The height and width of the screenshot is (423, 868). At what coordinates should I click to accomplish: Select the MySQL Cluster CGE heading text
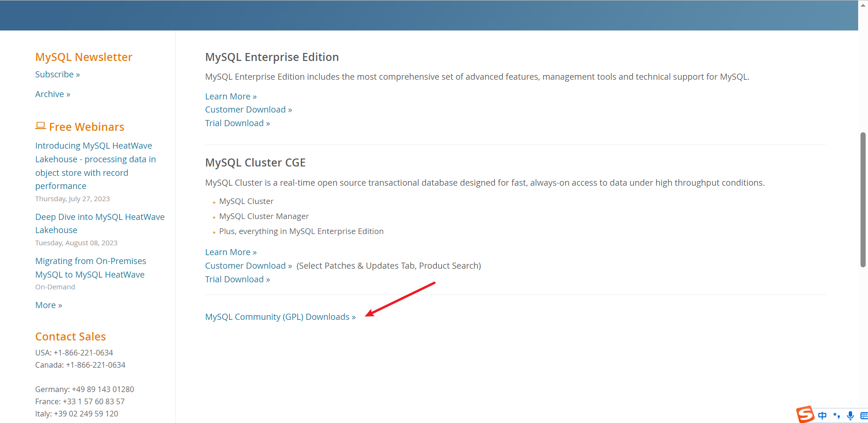tap(255, 163)
